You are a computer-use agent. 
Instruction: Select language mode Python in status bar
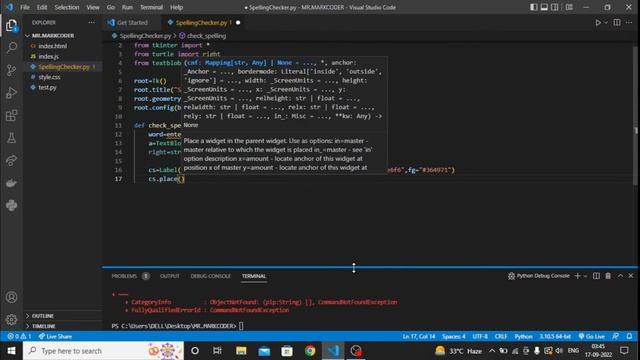[523, 336]
